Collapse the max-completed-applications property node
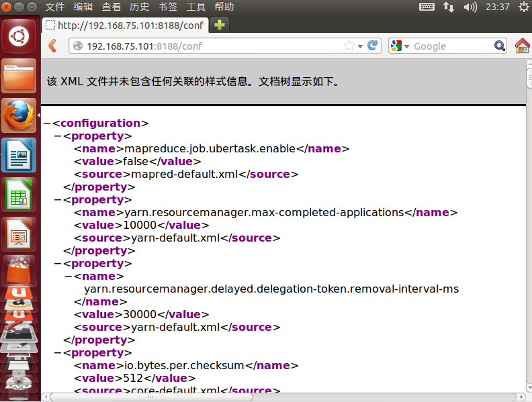Image resolution: width=532 pixels, height=402 pixels. pyautogui.click(x=57, y=199)
